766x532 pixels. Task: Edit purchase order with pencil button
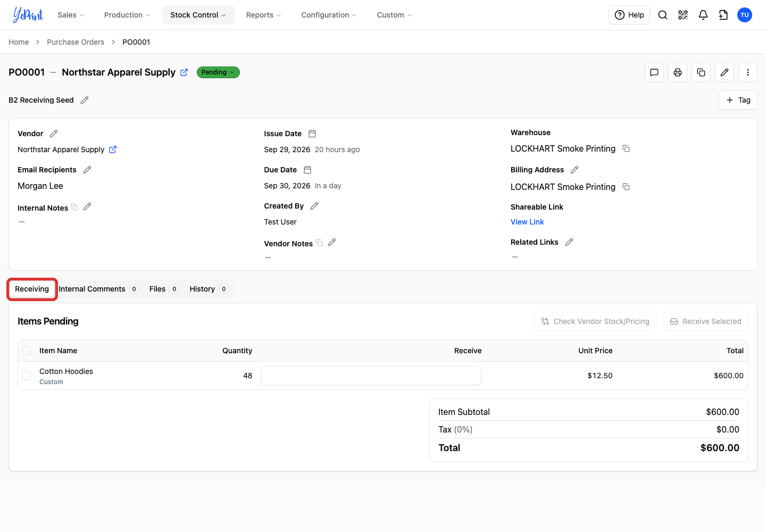coord(725,72)
